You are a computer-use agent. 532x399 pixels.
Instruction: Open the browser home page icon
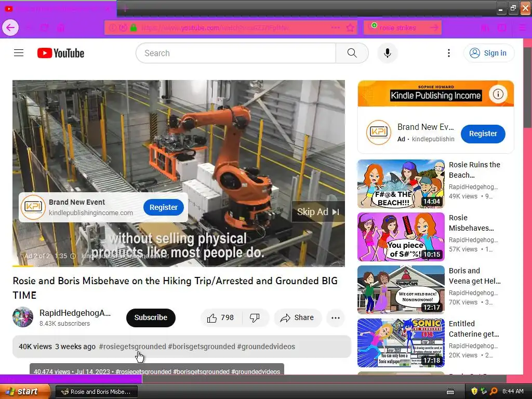click(61, 28)
